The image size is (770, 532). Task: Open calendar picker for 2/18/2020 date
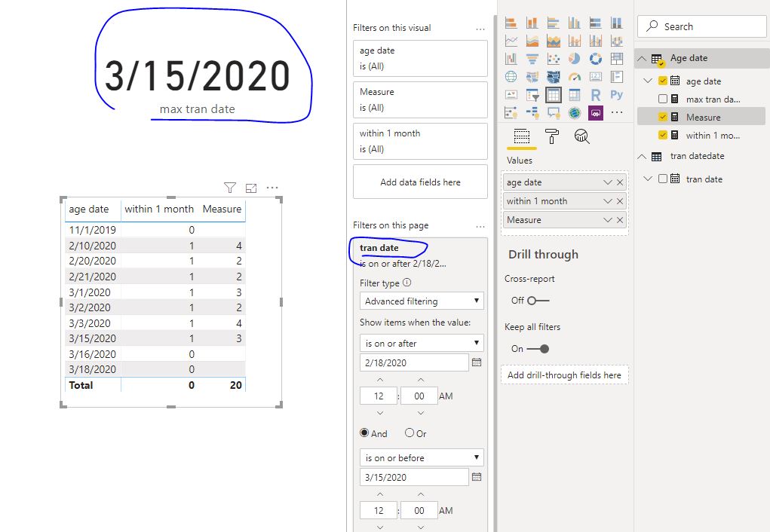pyautogui.click(x=477, y=362)
